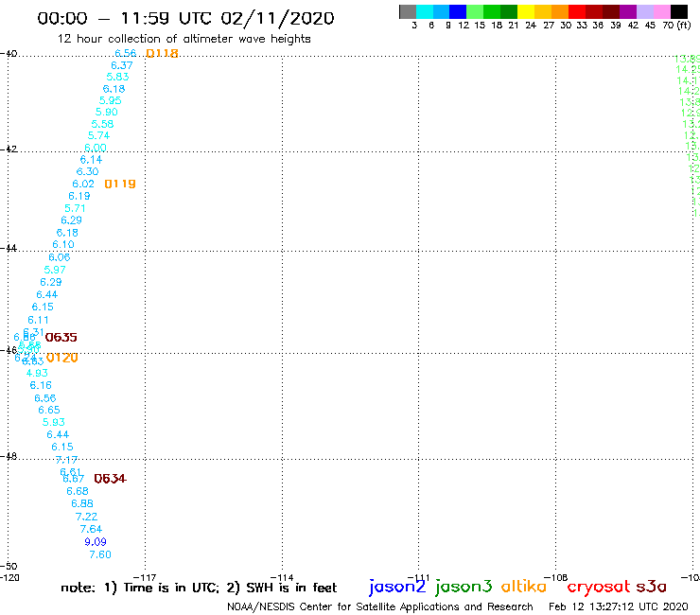The image size is (700, 615).
Task: Click the dark blue legend swatch above 12
Action: (x=458, y=12)
